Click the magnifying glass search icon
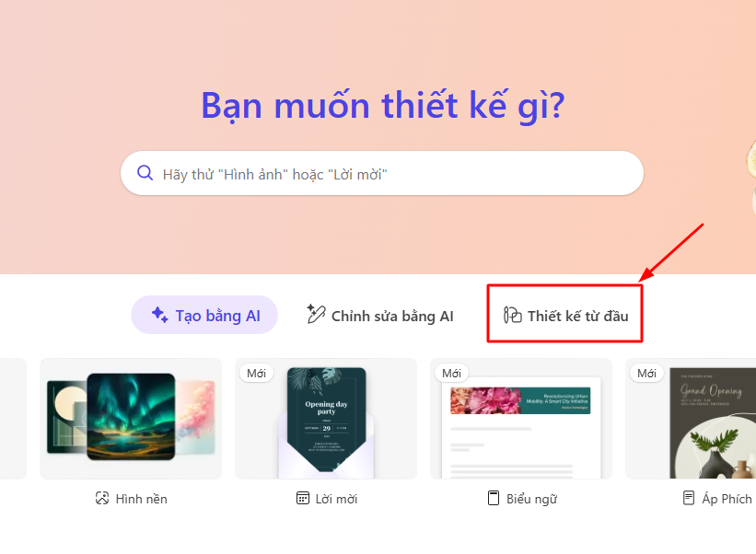Image resolution: width=756 pixels, height=554 pixels. [x=145, y=172]
